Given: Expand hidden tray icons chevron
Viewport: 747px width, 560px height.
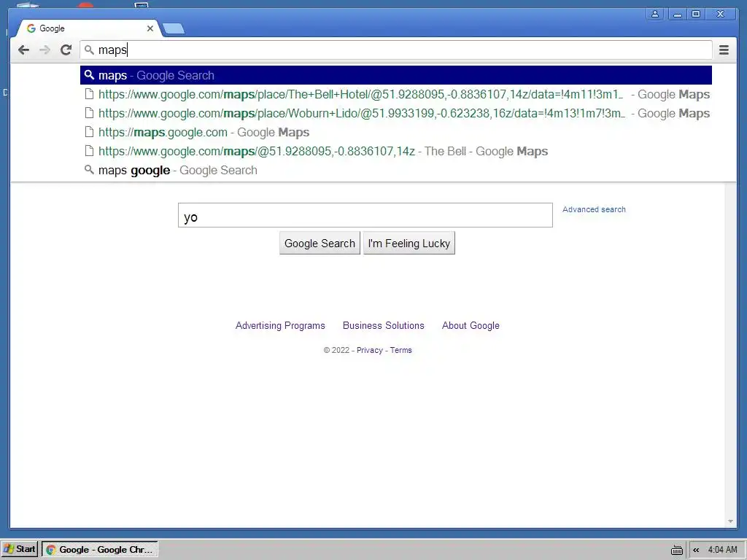Looking at the screenshot, I should (x=696, y=550).
